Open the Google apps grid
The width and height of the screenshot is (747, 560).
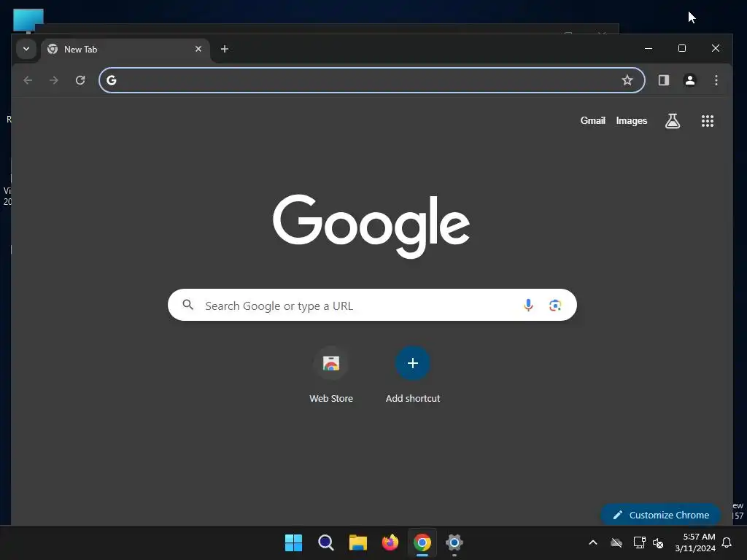tap(708, 121)
